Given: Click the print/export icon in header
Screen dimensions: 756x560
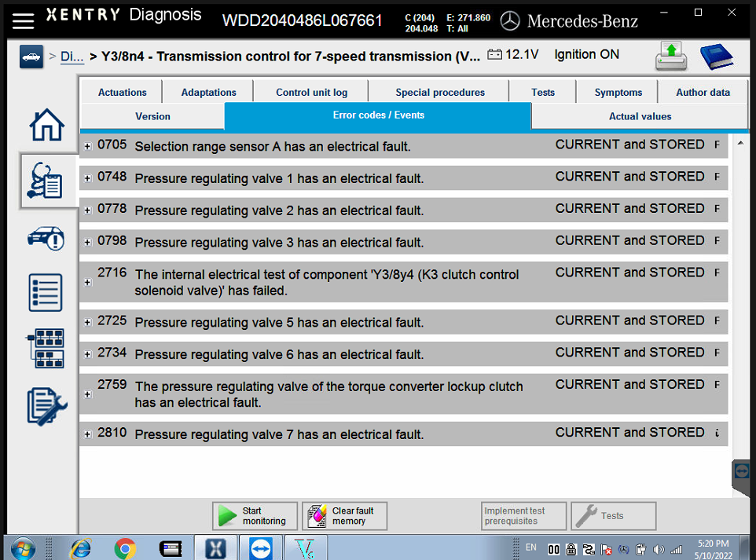Looking at the screenshot, I should 672,57.
